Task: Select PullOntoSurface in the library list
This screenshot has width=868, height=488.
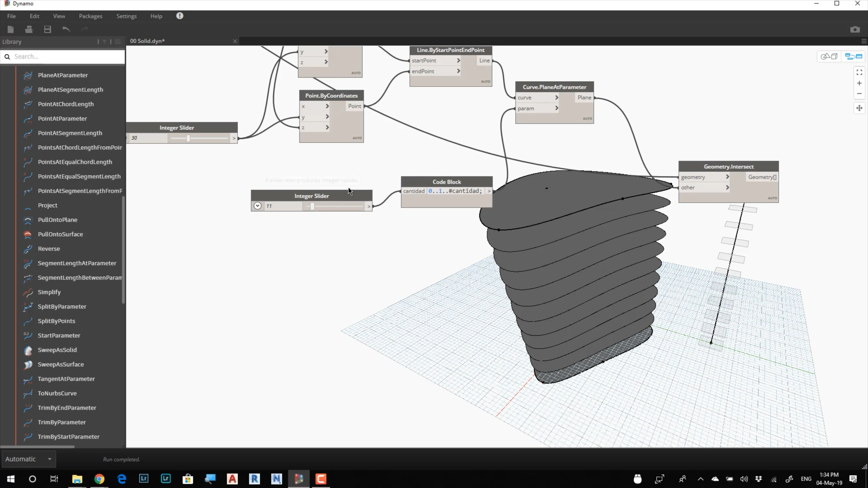Action: click(x=60, y=234)
